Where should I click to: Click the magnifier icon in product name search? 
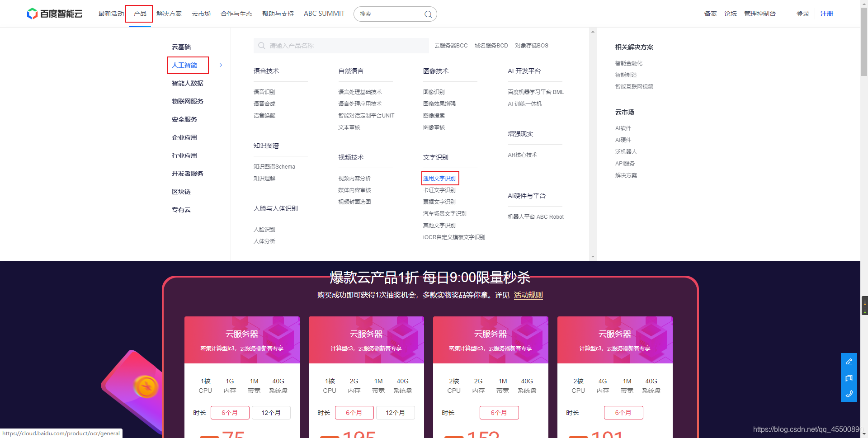pyautogui.click(x=262, y=46)
